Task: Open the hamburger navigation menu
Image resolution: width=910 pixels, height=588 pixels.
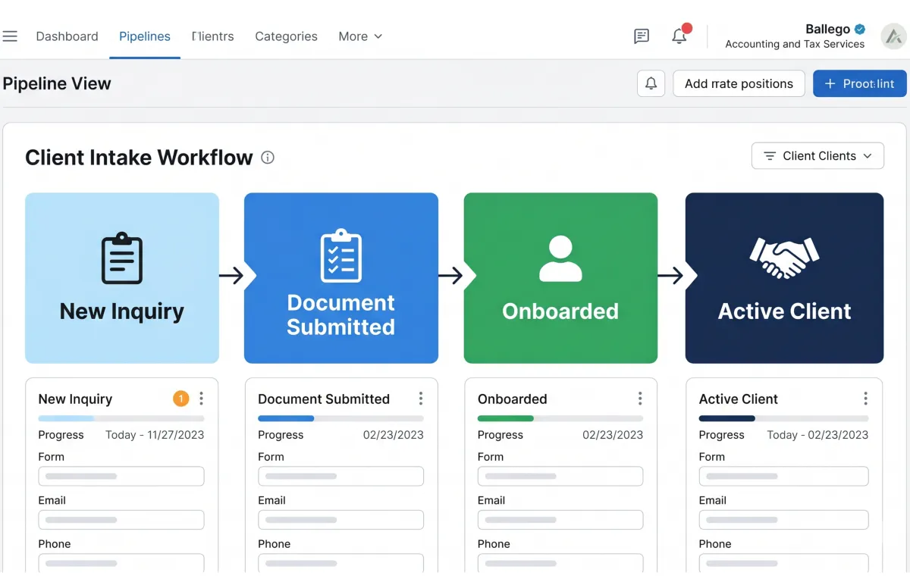Action: (x=10, y=36)
